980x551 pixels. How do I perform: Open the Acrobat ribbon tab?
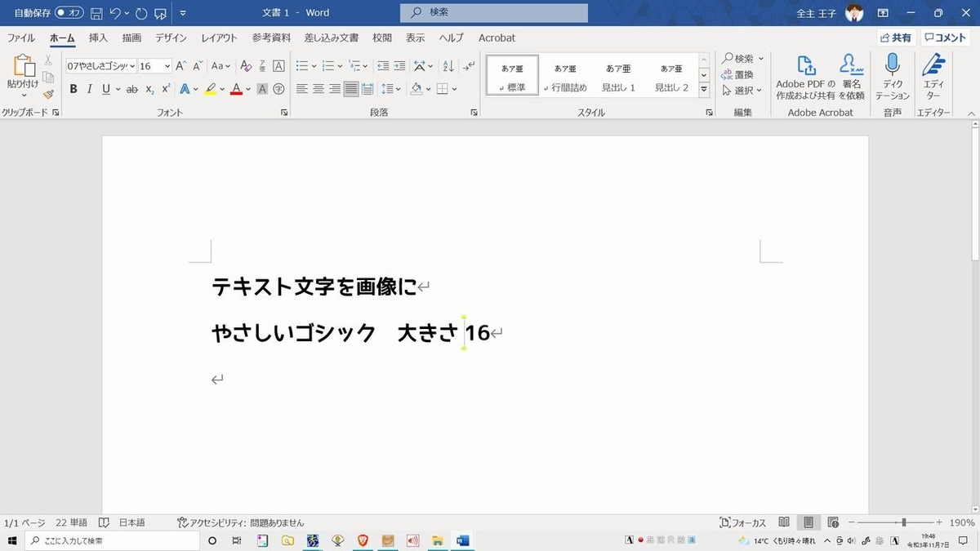coord(497,38)
